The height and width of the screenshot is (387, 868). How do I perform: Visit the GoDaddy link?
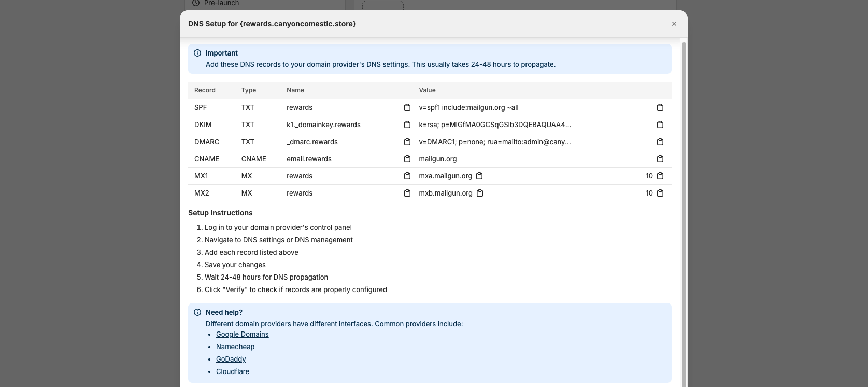click(231, 359)
